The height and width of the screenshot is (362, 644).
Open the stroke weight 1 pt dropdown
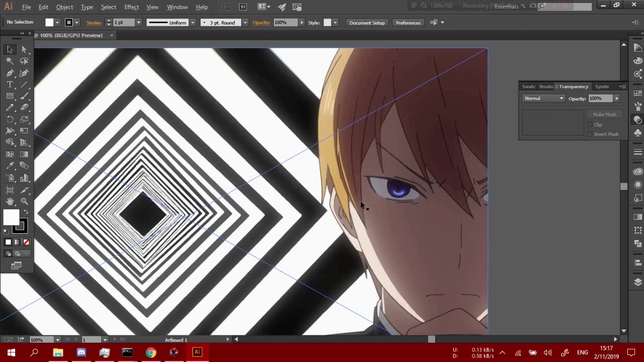[x=138, y=23]
